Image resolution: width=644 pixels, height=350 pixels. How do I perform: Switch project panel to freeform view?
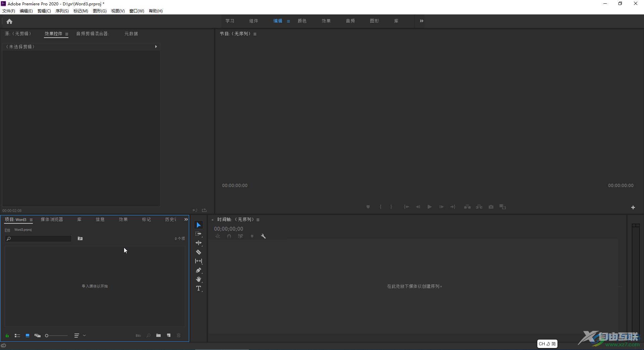38,336
